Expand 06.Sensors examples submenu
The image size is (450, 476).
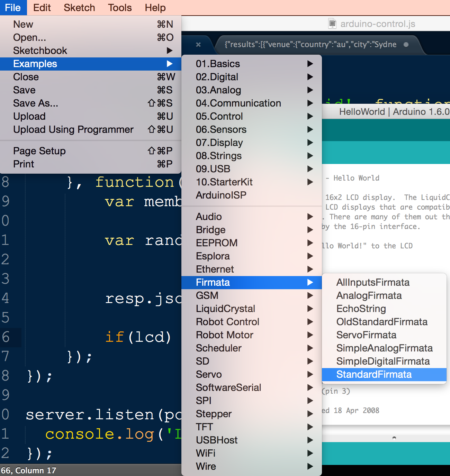[x=252, y=129]
